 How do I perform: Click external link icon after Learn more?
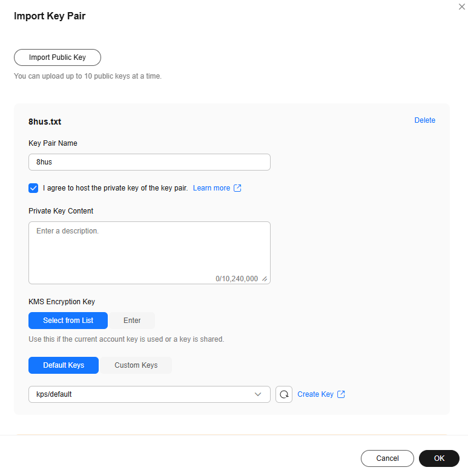(x=237, y=188)
